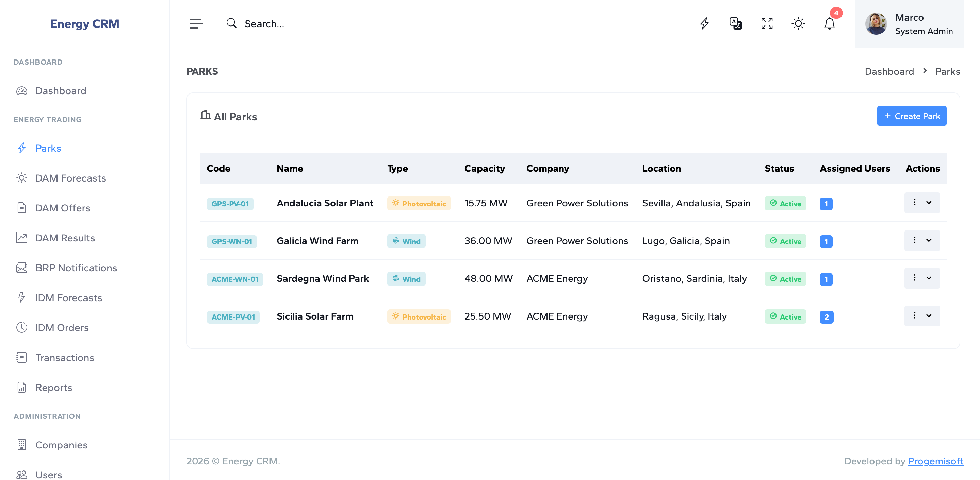Click the search magnifier icon
This screenshot has height=480, width=980.
click(231, 23)
